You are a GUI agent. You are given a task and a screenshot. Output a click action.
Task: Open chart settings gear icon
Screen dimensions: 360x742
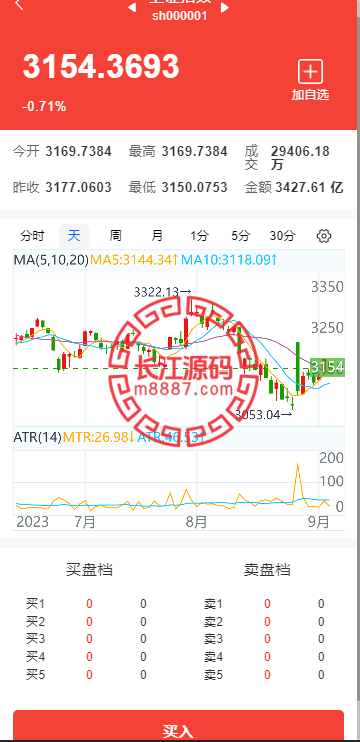tap(324, 236)
